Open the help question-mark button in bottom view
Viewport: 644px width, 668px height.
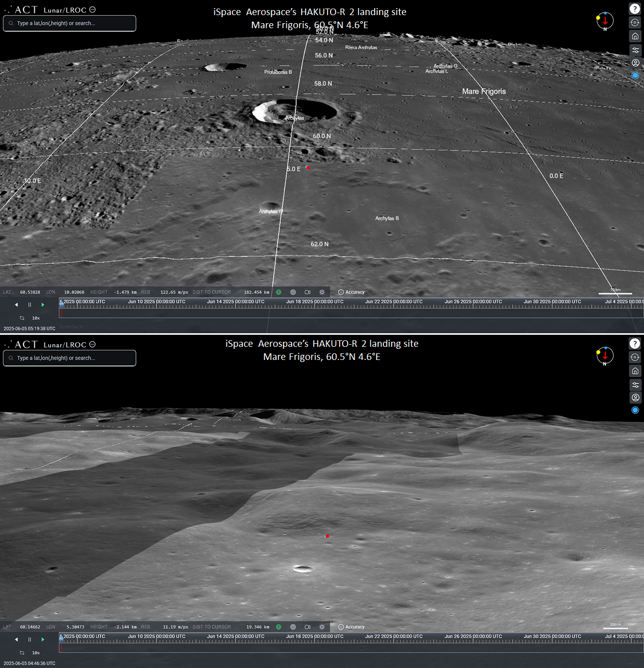(x=635, y=343)
